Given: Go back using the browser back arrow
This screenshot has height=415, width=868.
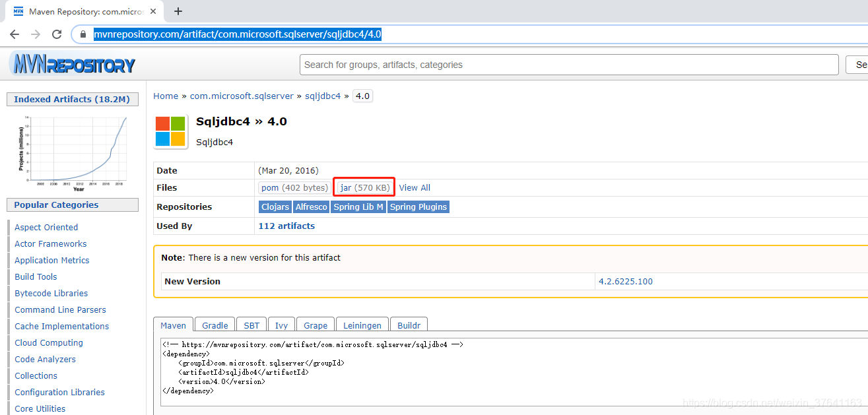Looking at the screenshot, I should click(15, 33).
